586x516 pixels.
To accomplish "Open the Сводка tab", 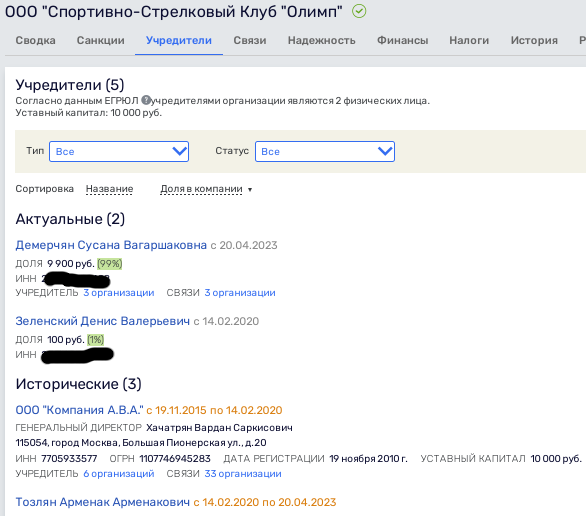I will coord(36,40).
